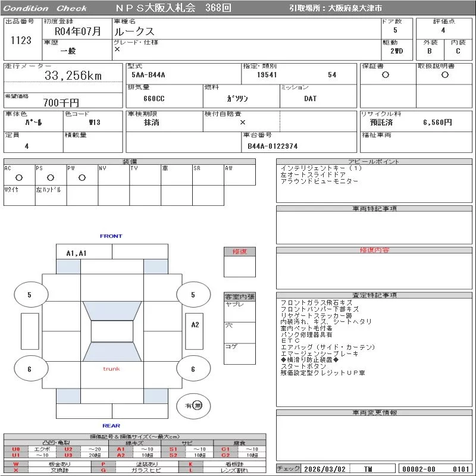Toggle the 保証書 circle mark
This screenshot has height=476, width=476.
point(386,75)
